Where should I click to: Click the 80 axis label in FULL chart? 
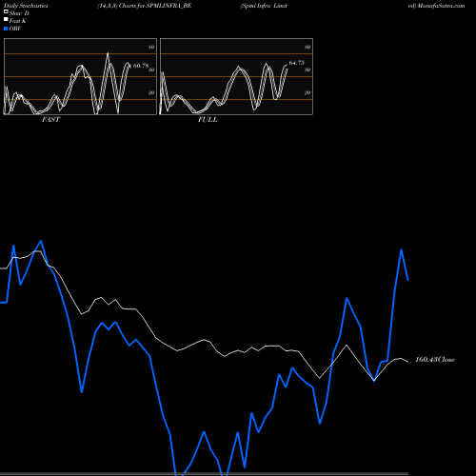(307, 47)
